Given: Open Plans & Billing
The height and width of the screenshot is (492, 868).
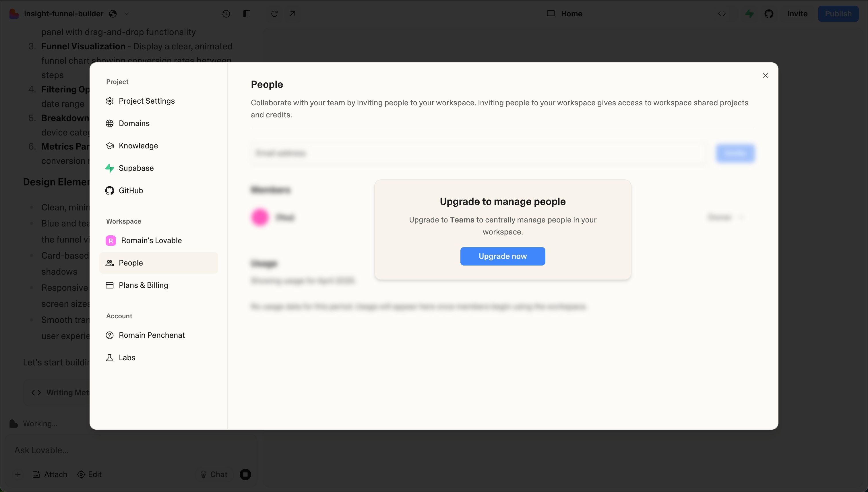Looking at the screenshot, I should point(158,285).
